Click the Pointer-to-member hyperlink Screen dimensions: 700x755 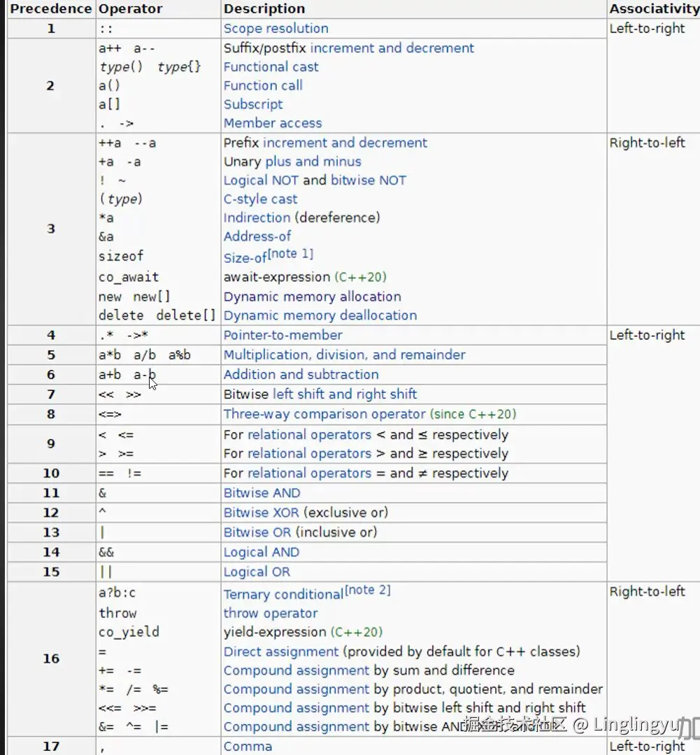point(283,335)
